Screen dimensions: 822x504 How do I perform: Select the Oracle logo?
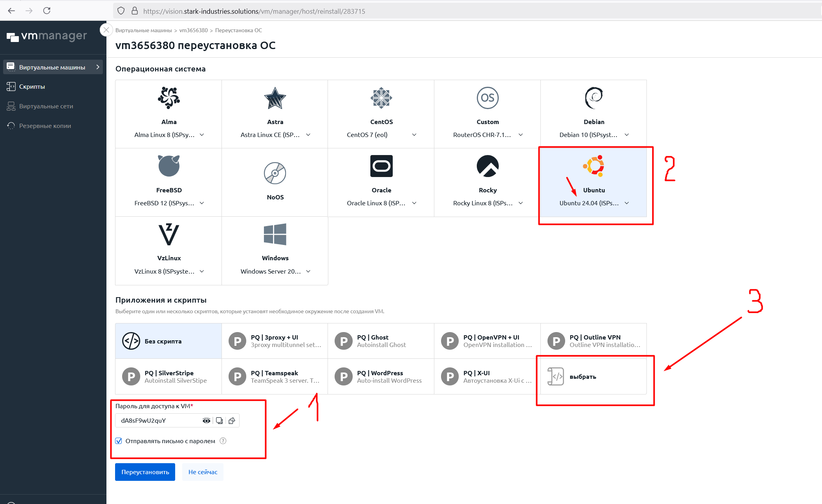click(x=381, y=166)
